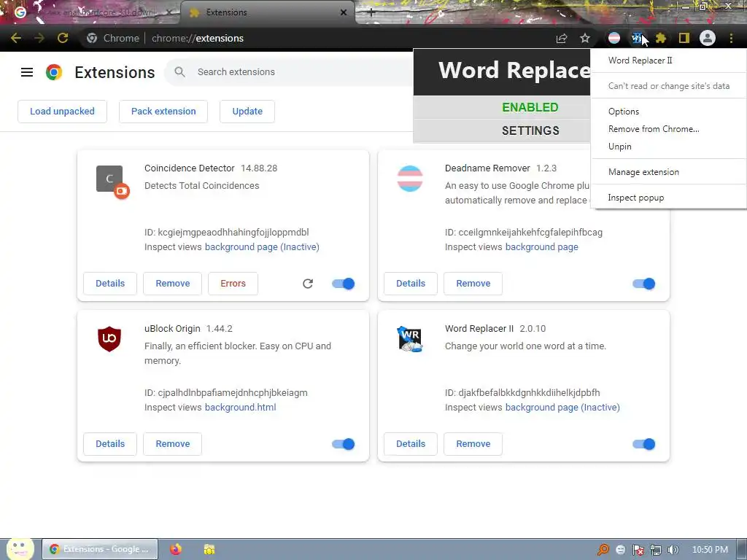Click the Update button
The height and width of the screenshot is (560, 747).
coord(247,112)
